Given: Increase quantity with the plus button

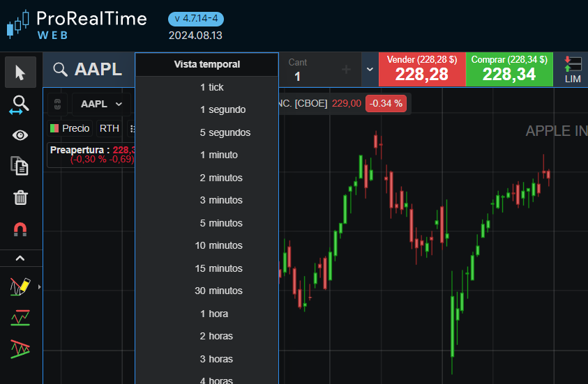Looking at the screenshot, I should coord(346,69).
